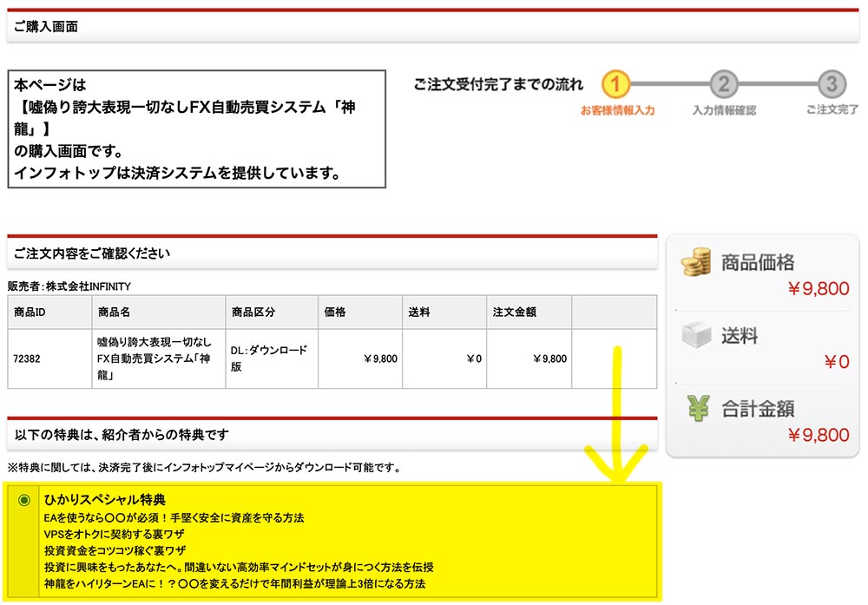Click the 神龍をハイリターンEAに line

pyautogui.click(x=234, y=584)
